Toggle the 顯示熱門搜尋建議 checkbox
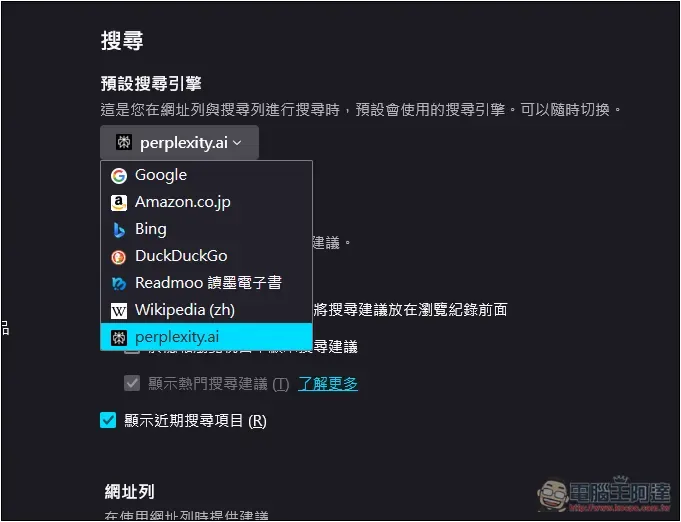 (x=132, y=383)
